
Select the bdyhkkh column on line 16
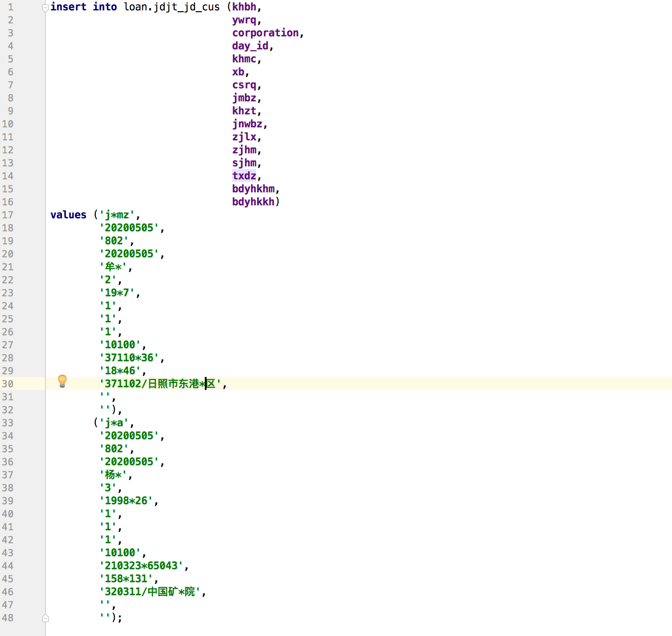(252, 202)
